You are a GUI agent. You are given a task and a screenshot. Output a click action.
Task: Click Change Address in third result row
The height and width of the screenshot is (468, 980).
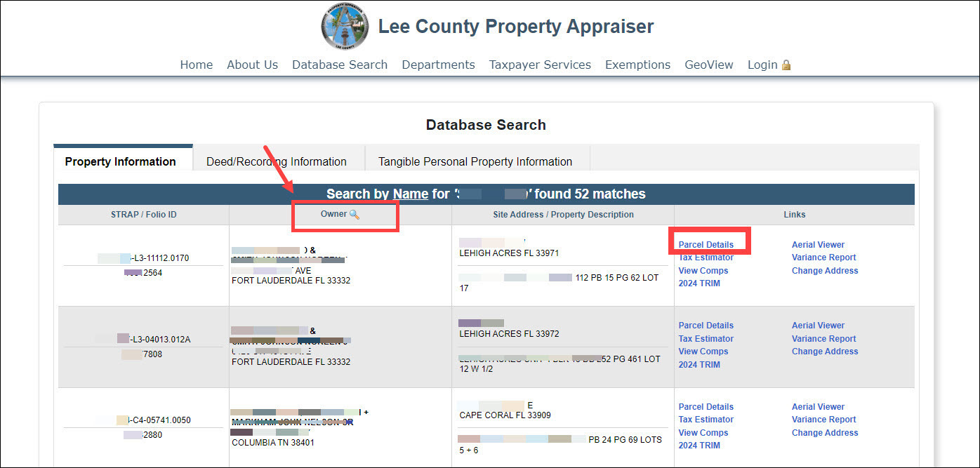(825, 433)
